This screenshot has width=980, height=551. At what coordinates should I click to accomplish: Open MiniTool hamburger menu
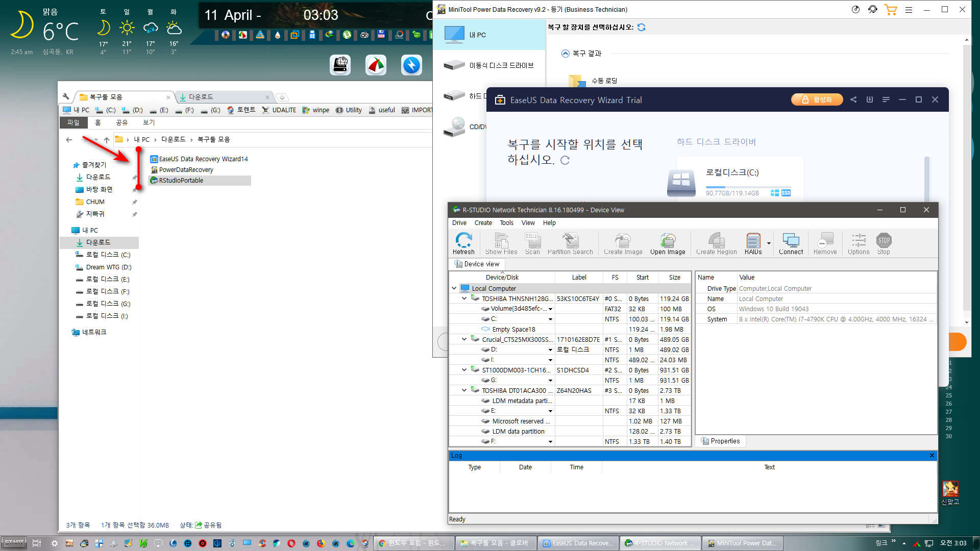[909, 10]
